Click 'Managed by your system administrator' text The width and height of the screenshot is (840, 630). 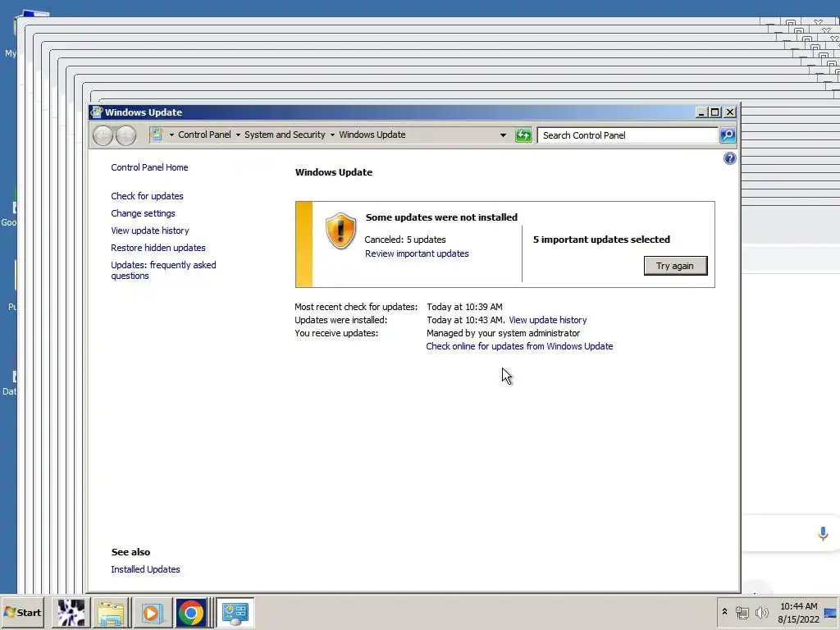pos(503,333)
